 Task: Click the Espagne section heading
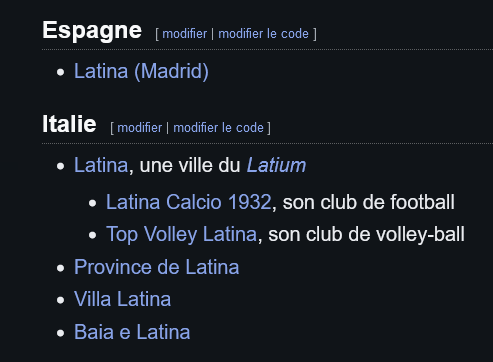tap(92, 31)
